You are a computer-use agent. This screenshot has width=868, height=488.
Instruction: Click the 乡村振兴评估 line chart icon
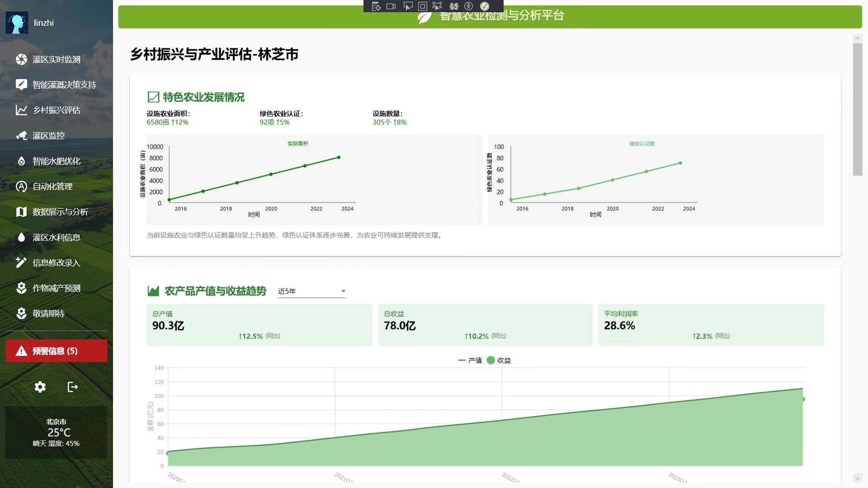click(x=21, y=110)
